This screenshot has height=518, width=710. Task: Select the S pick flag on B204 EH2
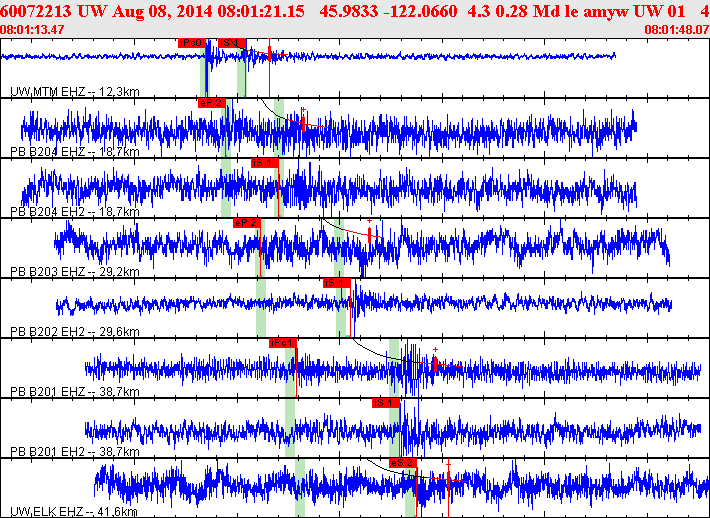coord(263,162)
